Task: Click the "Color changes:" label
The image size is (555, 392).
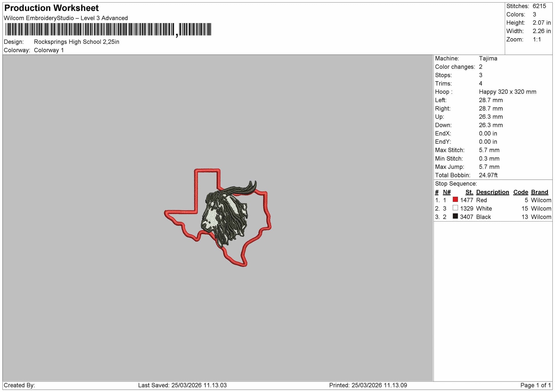Action: (455, 67)
